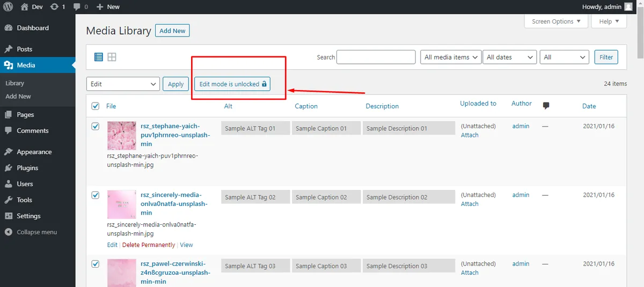Open the rsz_pawel-czerwinski thumbnail

click(122, 273)
